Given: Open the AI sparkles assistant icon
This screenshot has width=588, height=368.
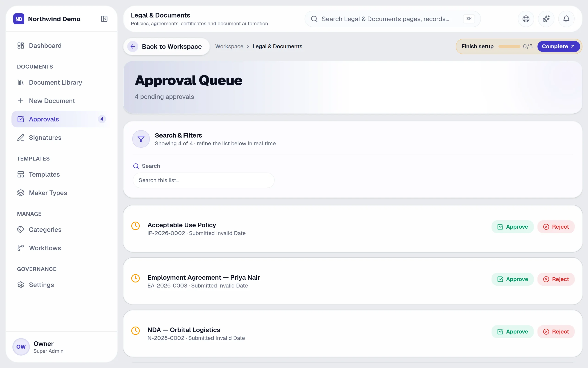Looking at the screenshot, I should [x=546, y=19].
